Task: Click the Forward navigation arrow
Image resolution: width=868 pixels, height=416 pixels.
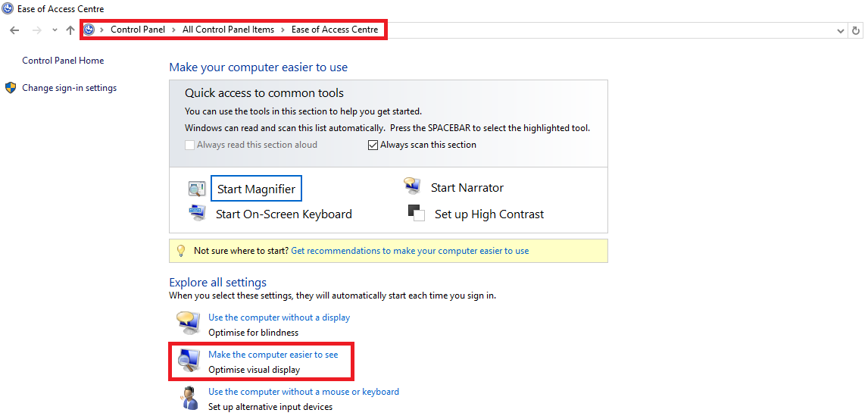Action: (37, 30)
